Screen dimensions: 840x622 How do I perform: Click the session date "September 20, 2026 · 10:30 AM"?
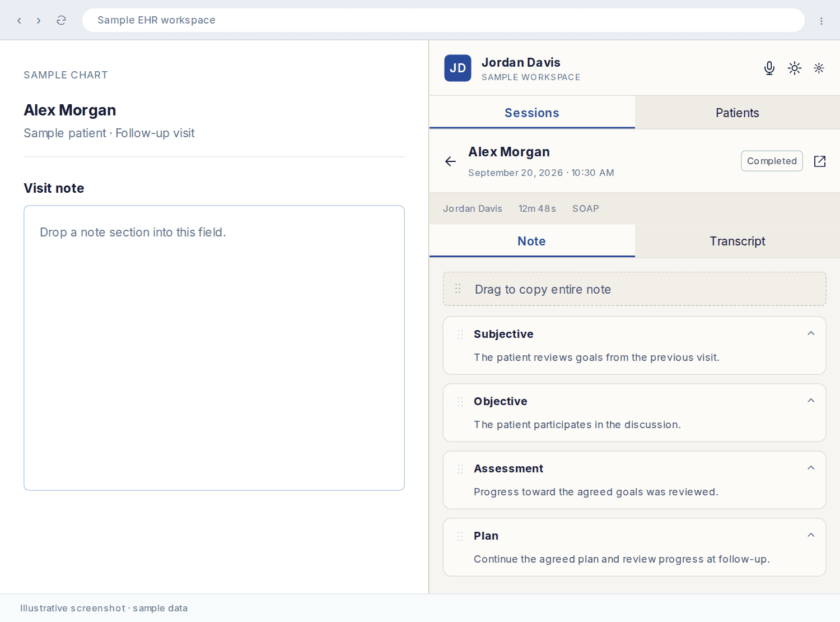(x=541, y=173)
